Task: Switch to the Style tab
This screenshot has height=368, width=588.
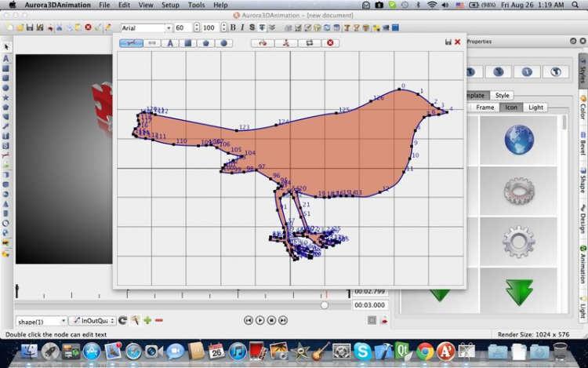Action: 502,95
